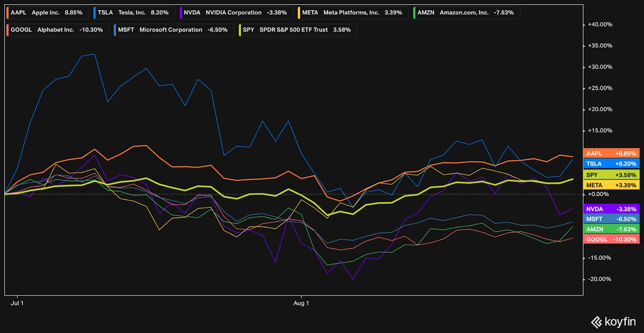Click the yellow META +3.39% price tag

611,185
